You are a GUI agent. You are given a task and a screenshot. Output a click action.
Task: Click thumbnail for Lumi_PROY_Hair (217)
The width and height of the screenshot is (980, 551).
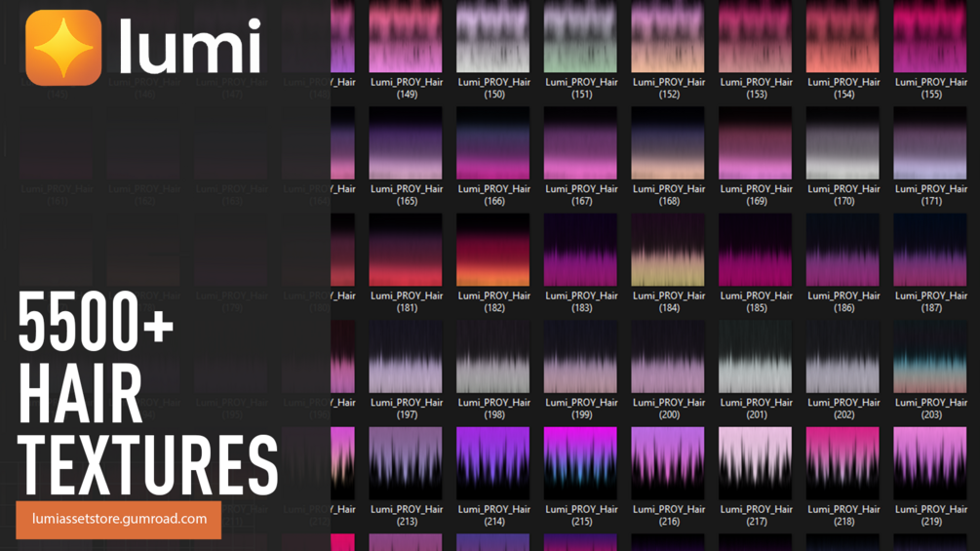(756, 463)
